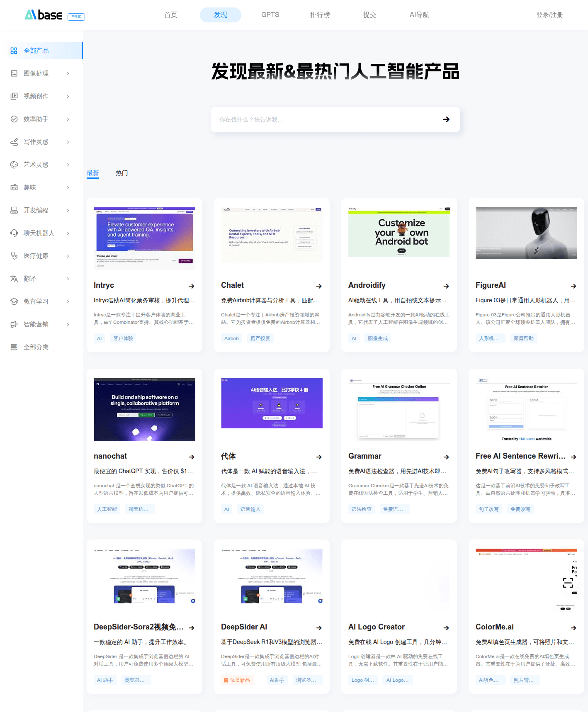Open nanochat via its arrow icon
This screenshot has width=588, height=712.
(x=192, y=457)
